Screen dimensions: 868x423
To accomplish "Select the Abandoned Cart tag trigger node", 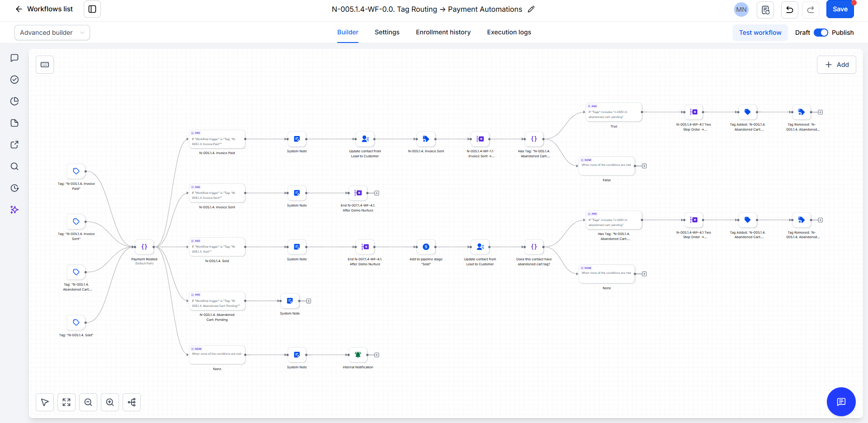I will pos(76,272).
